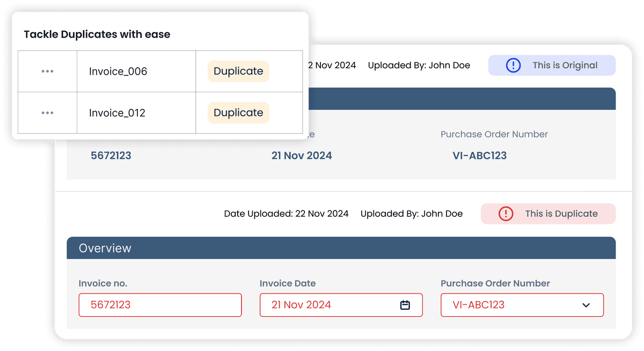Select the Invoice_012 row entry
644x351 pixels.
click(x=117, y=113)
